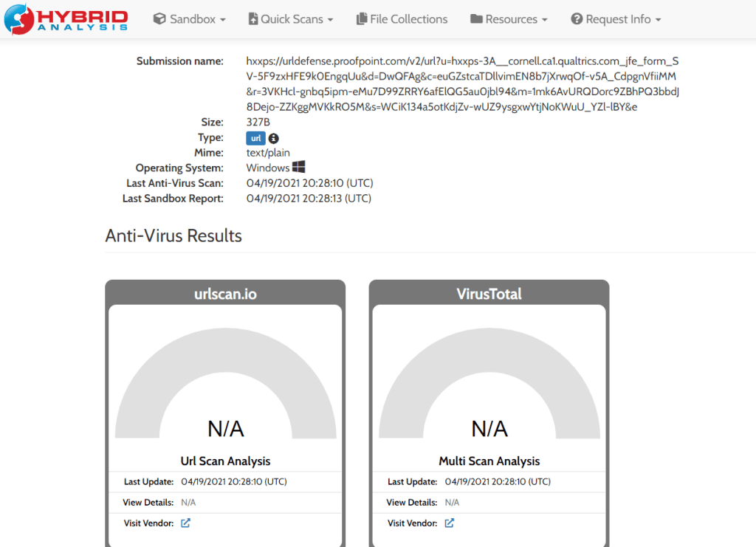Click the caret arrow after Sandbox
The width and height of the screenshot is (756, 547).
[223, 20]
